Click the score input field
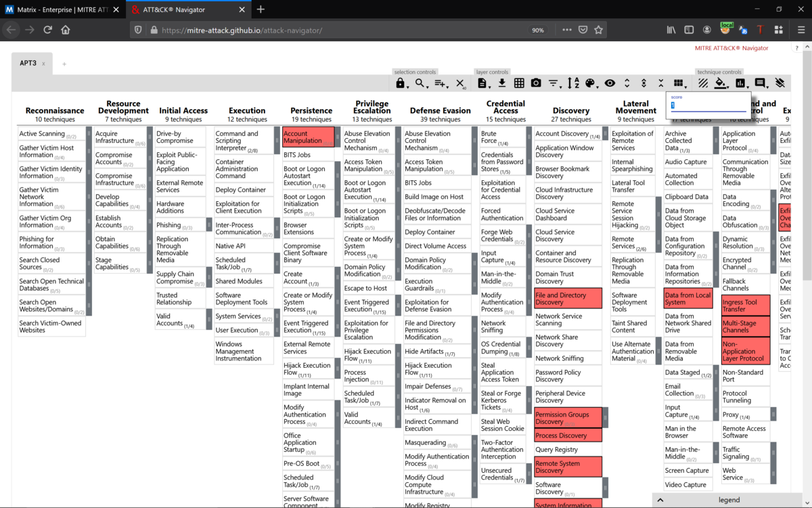This screenshot has width=812, height=508. click(x=708, y=106)
